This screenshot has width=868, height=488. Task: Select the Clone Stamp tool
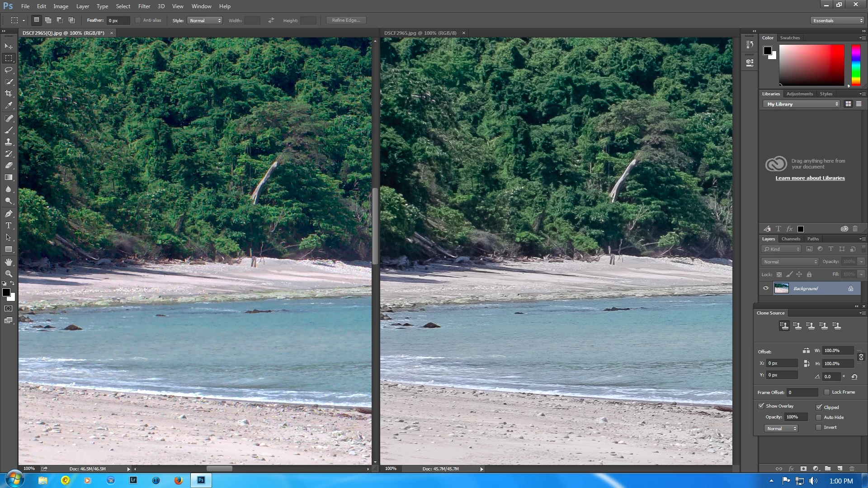[9, 142]
